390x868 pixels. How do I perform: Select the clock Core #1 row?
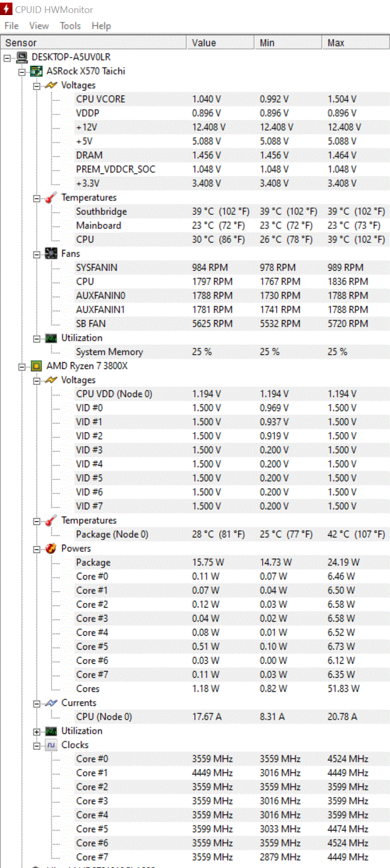coord(232,773)
